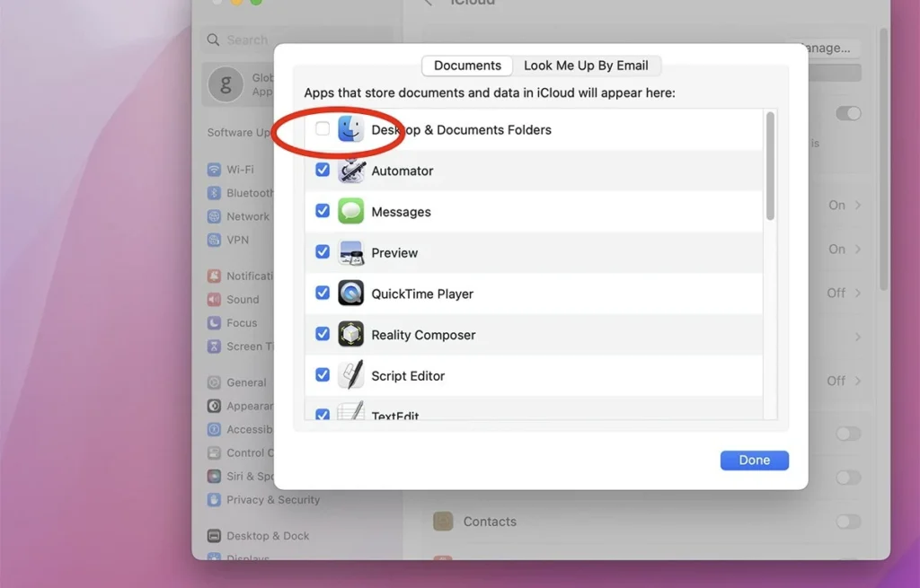Click the Screen Time hourglass icon in sidebar

click(214, 346)
